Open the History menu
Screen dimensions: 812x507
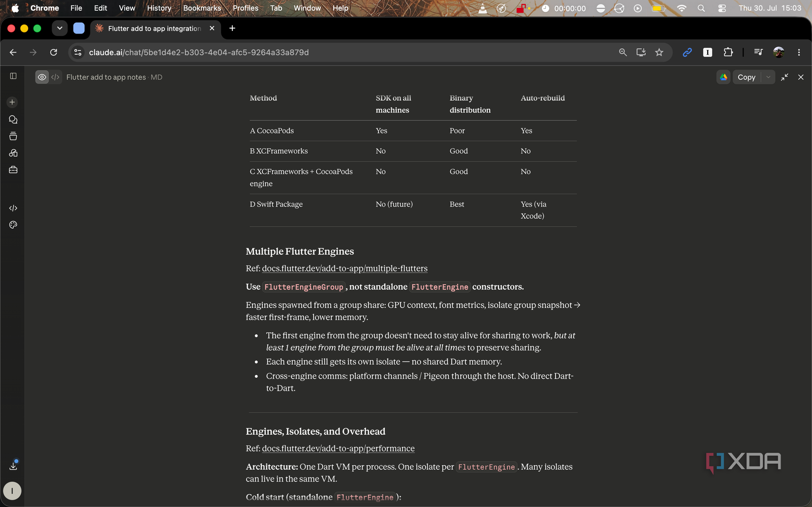[159, 8]
